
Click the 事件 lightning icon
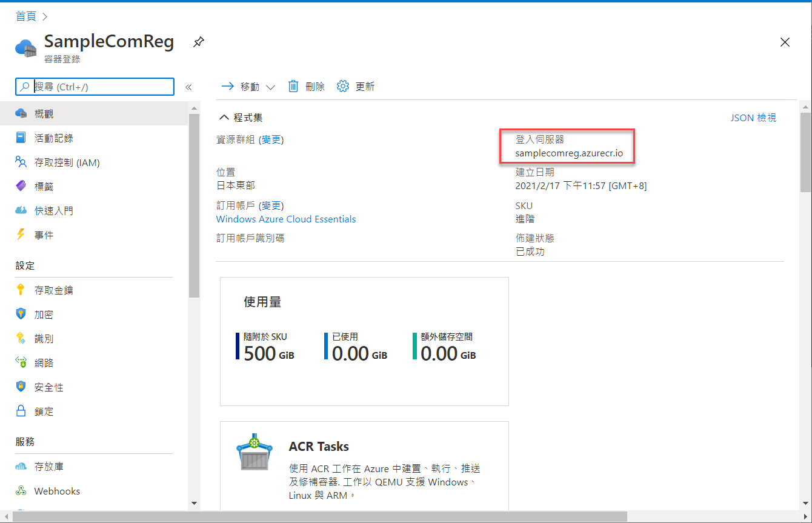21,235
